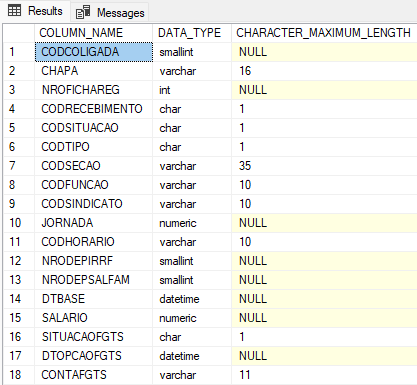Click the CODRECEBIMENTO cell
Image resolution: width=417 pixels, height=385 pixels.
[x=94, y=109]
